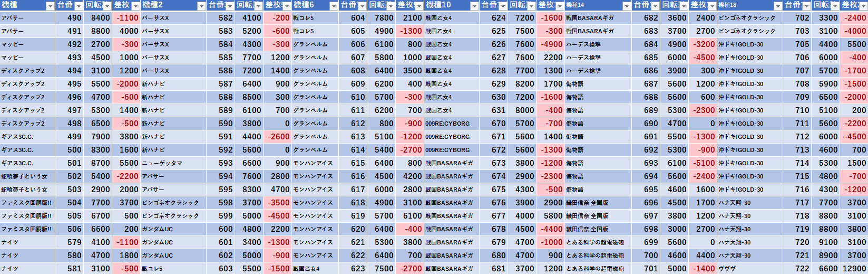The image size is (868, 274).
Task: Select 台番 cell 631
Action: 493,110
